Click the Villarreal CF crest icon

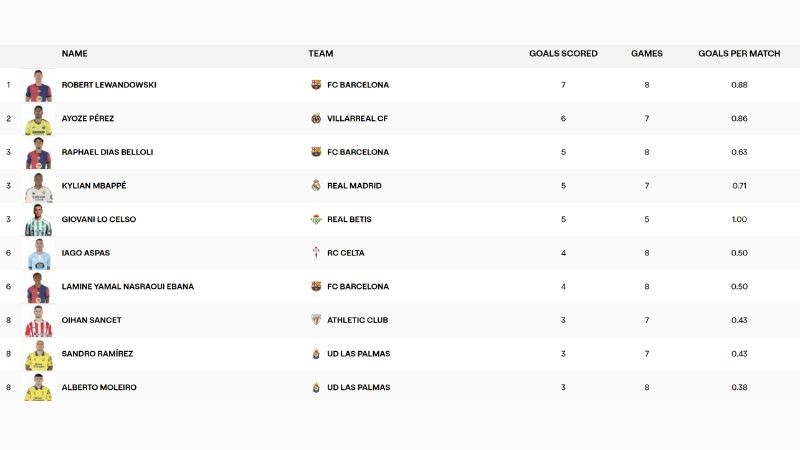tap(316, 118)
